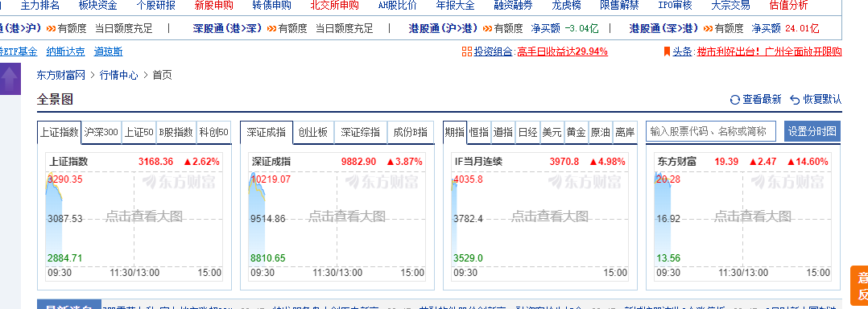Image resolution: width=868 pixels, height=309 pixels.
Task: Open 估值分析 navigation link
Action: pos(789,6)
